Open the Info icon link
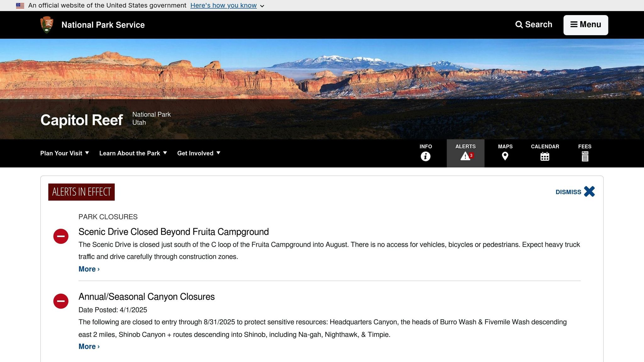Screen dimensions: 644x362 pos(425,153)
